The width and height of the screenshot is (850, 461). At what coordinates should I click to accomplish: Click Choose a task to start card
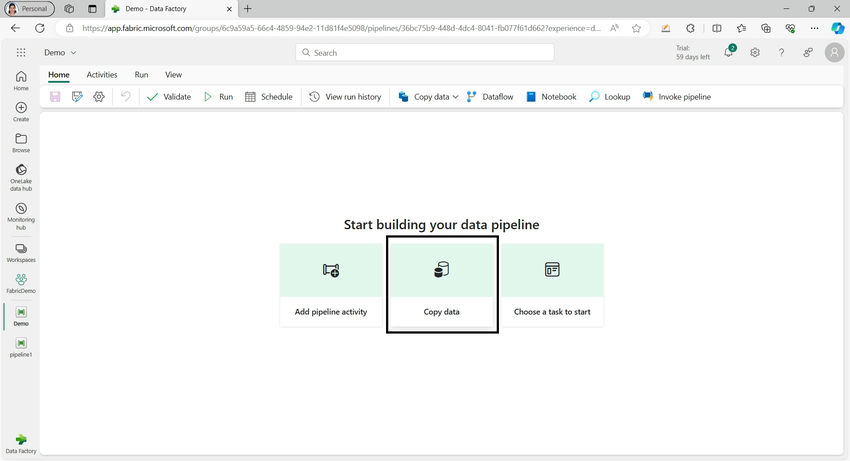click(552, 285)
